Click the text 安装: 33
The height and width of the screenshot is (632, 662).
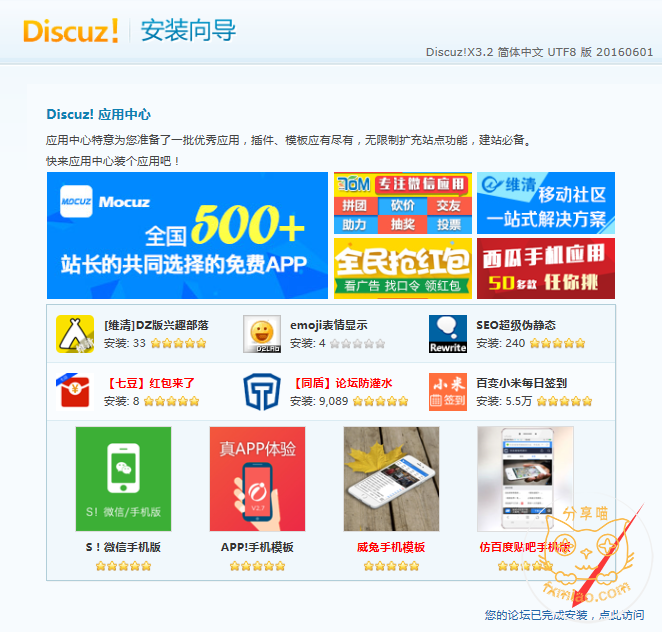tap(125, 343)
